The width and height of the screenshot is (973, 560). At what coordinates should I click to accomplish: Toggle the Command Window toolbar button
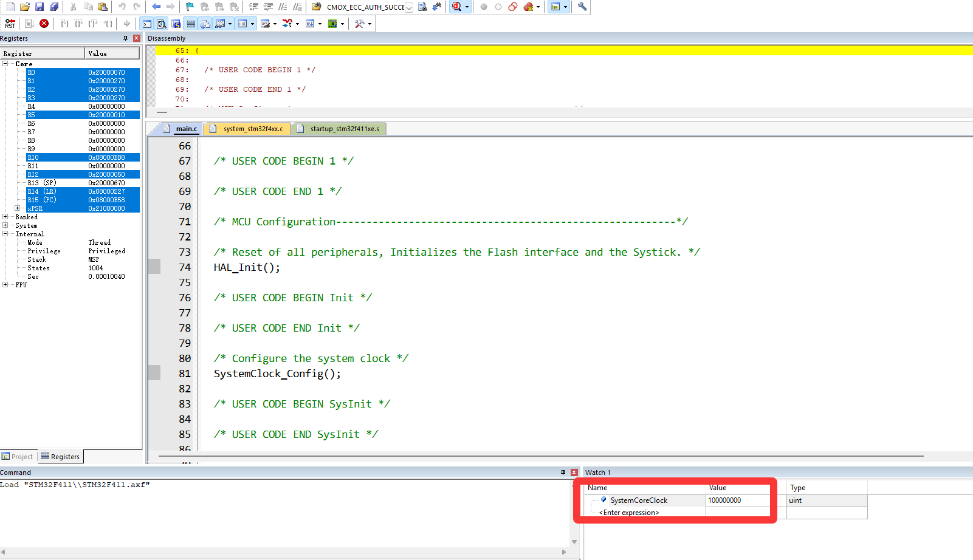(x=147, y=24)
